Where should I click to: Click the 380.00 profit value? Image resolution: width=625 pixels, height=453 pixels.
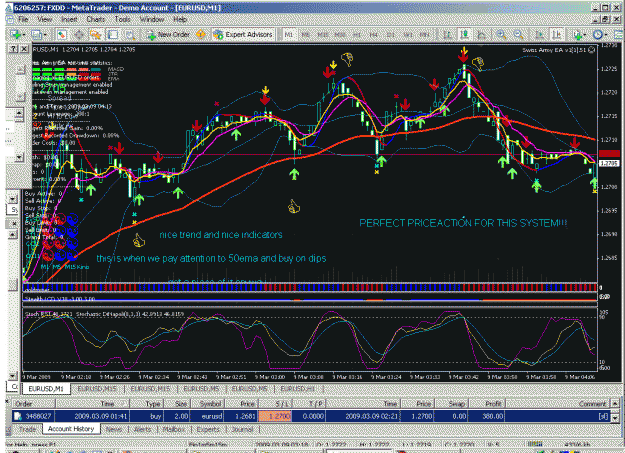point(493,416)
